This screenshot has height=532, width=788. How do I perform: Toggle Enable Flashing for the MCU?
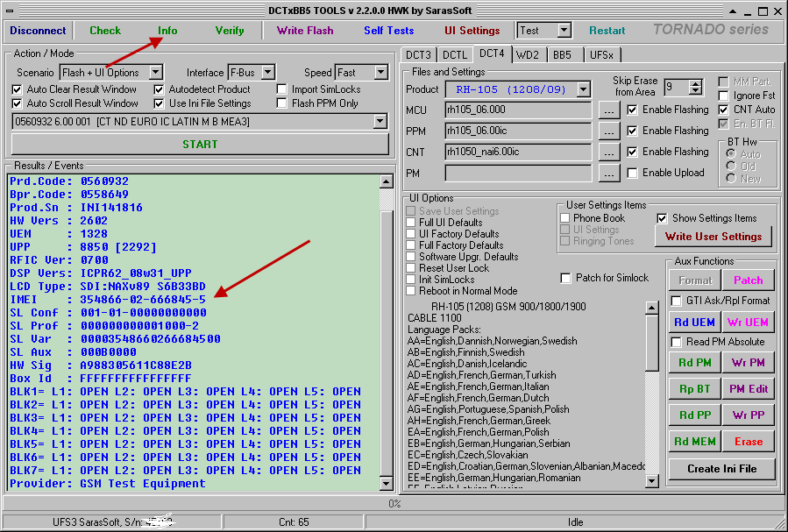click(633, 110)
